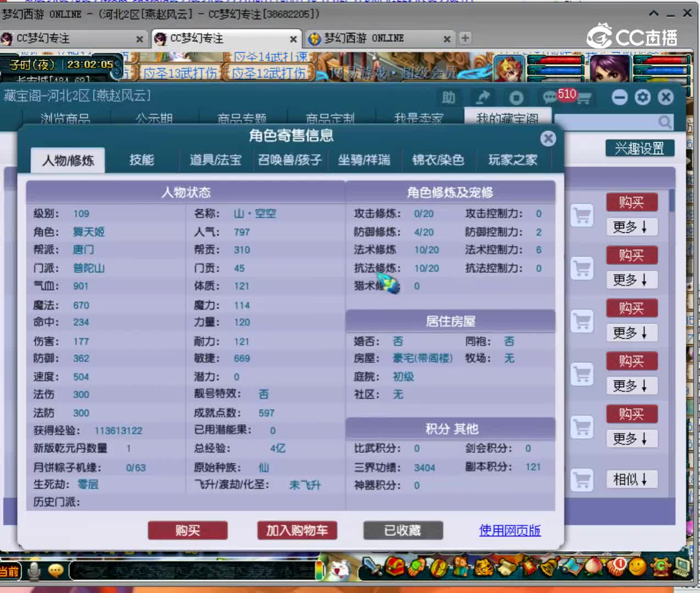Switch to 坐骑/祥瑞 tab
700x593 pixels.
pyautogui.click(x=364, y=160)
